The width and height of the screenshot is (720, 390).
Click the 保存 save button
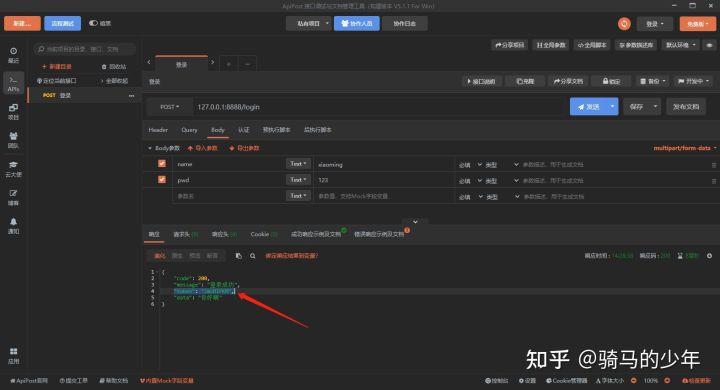tap(636, 107)
